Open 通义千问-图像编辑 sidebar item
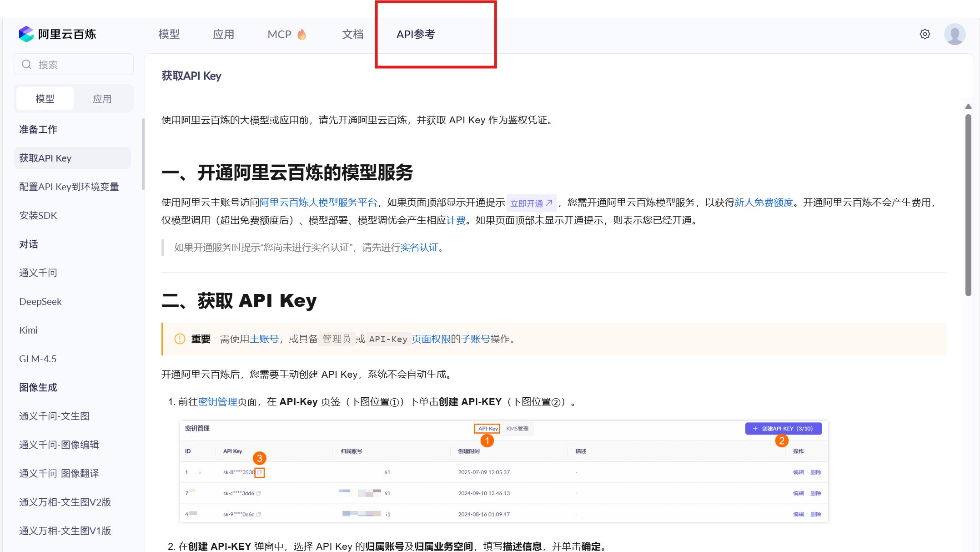 59,445
